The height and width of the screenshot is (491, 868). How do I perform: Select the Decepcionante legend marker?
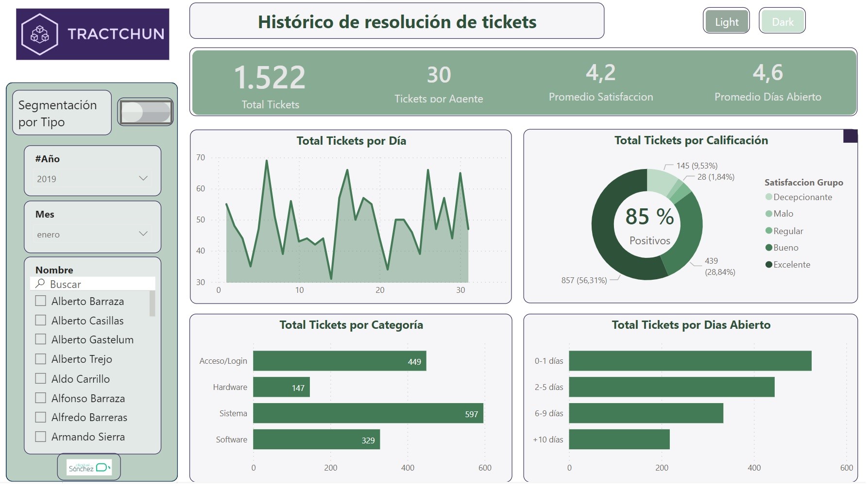(x=768, y=197)
